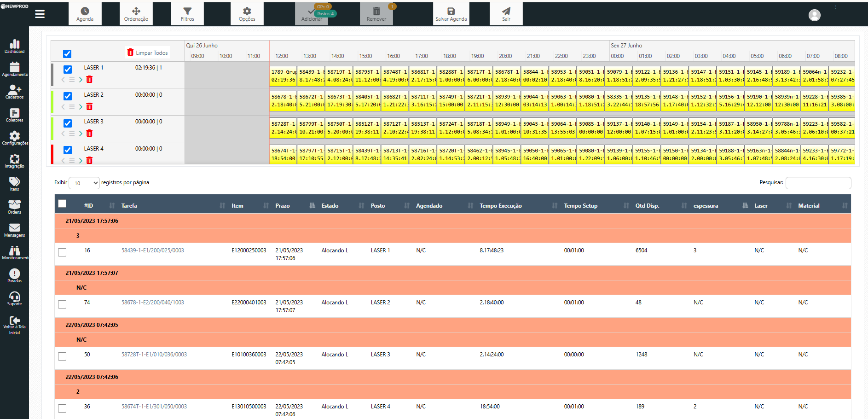
Task: Check the row for task ID 16
Action: click(62, 252)
